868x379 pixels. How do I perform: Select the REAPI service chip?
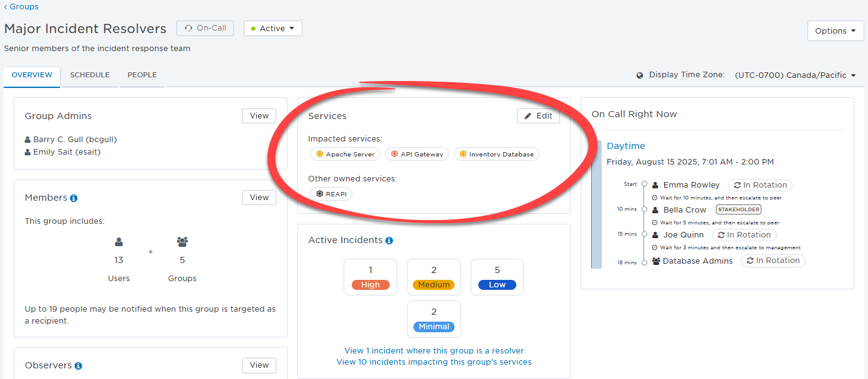click(x=331, y=194)
